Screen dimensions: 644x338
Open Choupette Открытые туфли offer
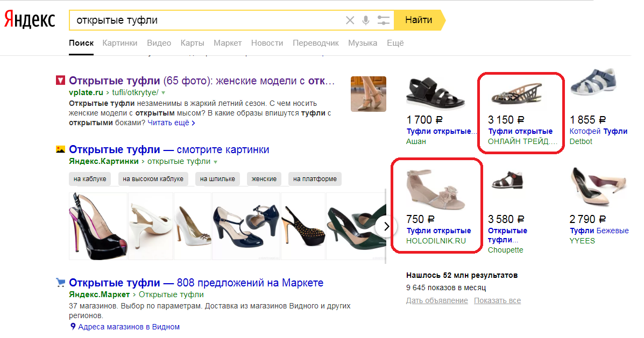click(x=508, y=235)
